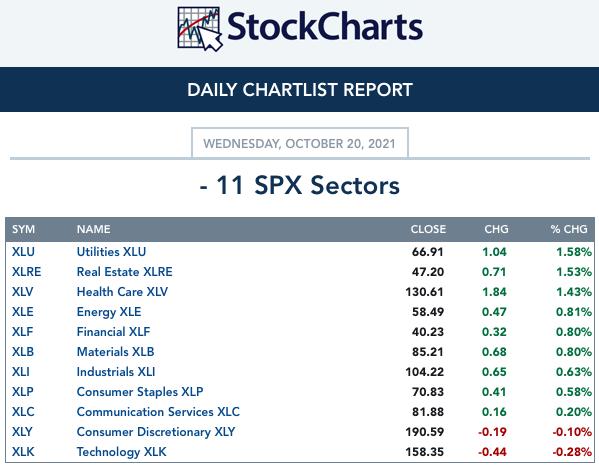
Task: Click the SYM column header
Action: pos(23,229)
